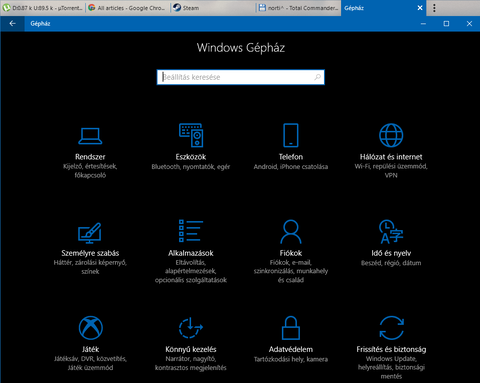The image size is (480, 383).
Task: Click the Eszközök heading text
Action: pyautogui.click(x=191, y=157)
